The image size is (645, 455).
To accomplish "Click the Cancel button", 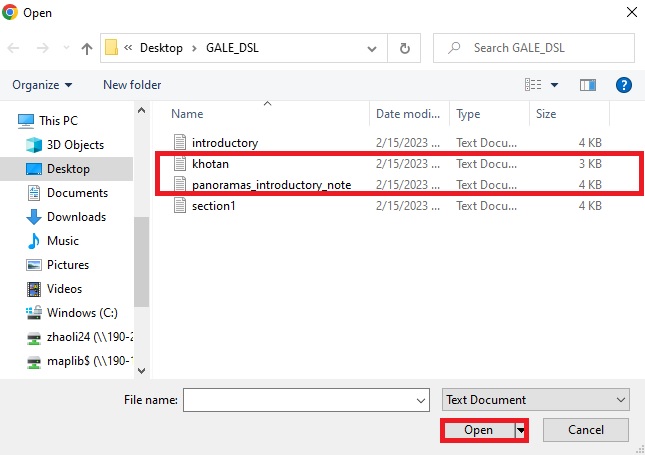I will coord(586,430).
